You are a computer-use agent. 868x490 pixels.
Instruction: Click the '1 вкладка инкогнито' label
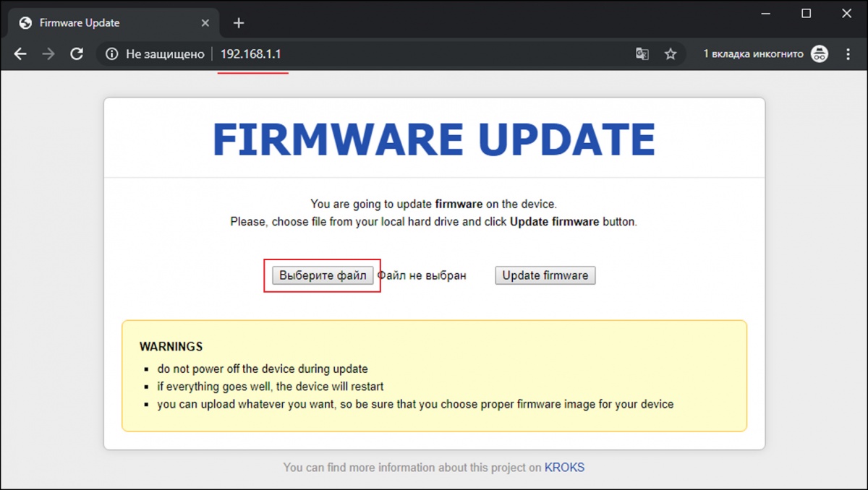(x=753, y=54)
